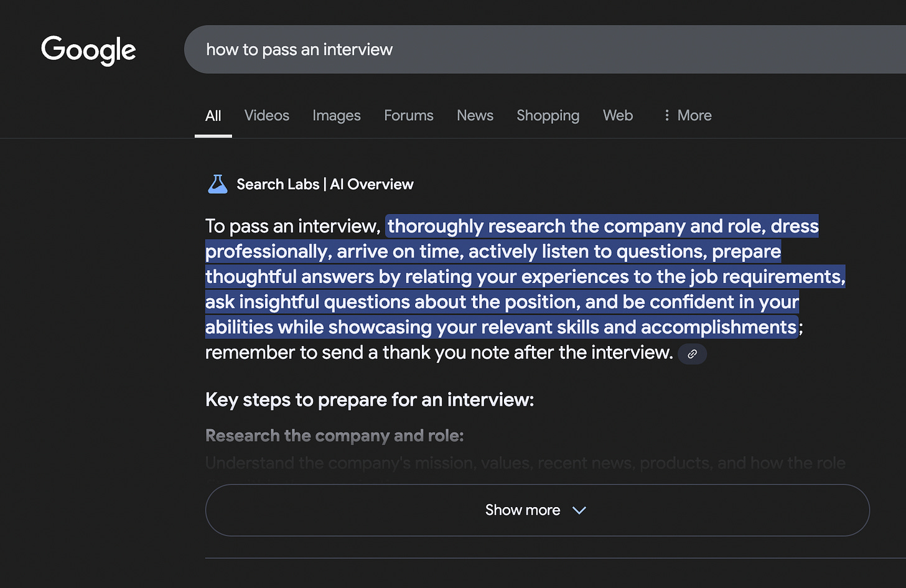The width and height of the screenshot is (906, 588).
Task: Click the Search Labs flask icon
Action: click(217, 184)
